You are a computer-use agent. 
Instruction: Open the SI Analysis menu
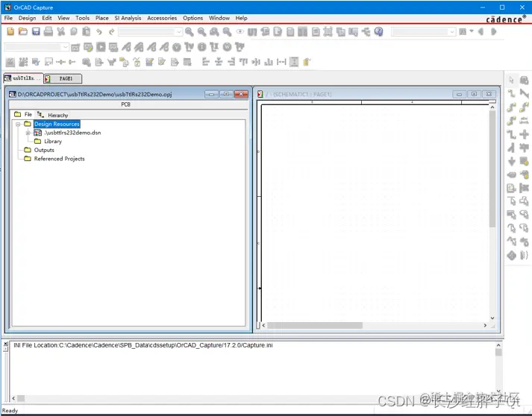(128, 18)
